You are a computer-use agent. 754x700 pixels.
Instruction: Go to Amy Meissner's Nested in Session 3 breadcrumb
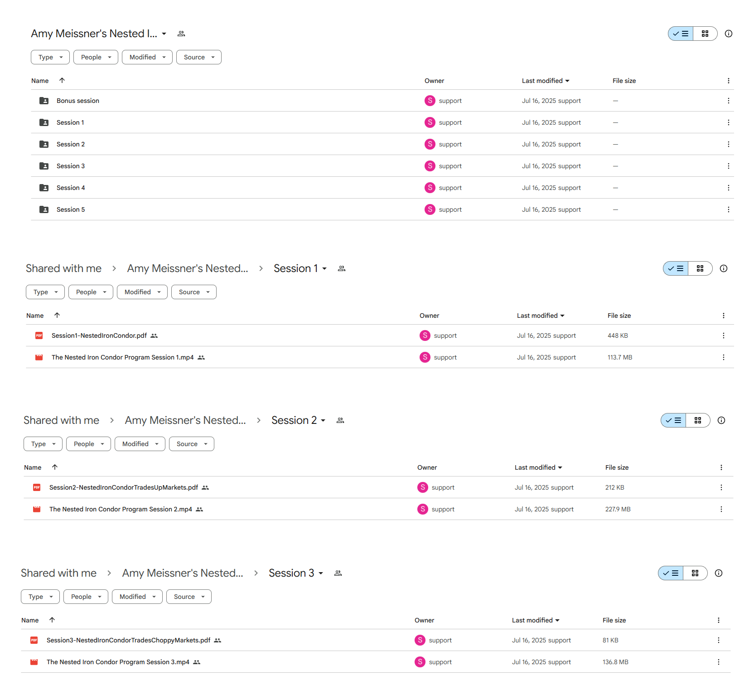pos(183,573)
